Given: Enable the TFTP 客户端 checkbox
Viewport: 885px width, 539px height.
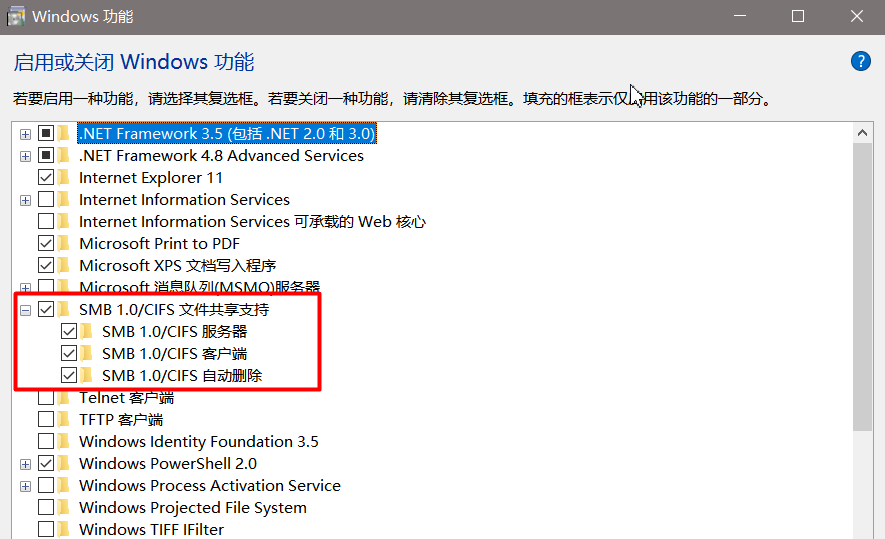Looking at the screenshot, I should click(x=46, y=420).
